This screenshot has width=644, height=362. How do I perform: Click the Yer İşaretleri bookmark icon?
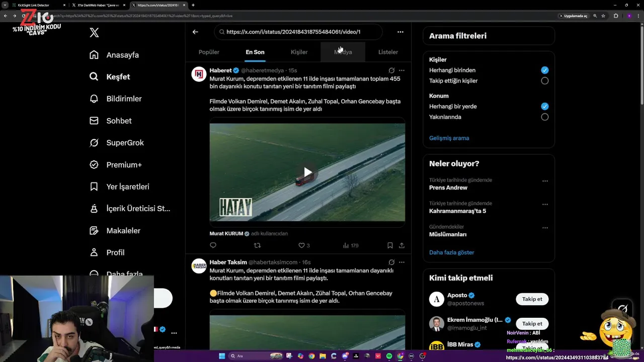94,187
